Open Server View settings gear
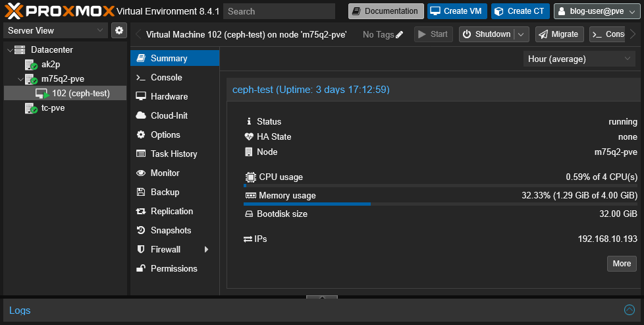The width and height of the screenshot is (644, 325). tap(119, 30)
